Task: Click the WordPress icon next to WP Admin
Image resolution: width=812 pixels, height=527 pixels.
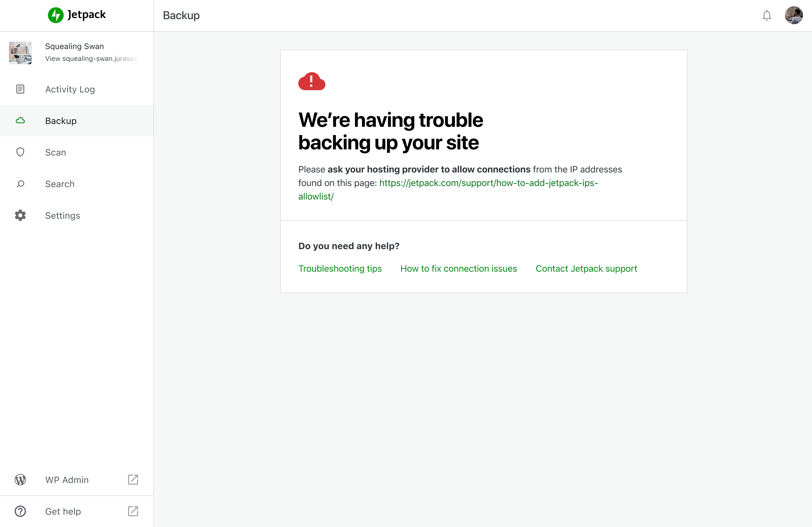Action: (x=20, y=480)
